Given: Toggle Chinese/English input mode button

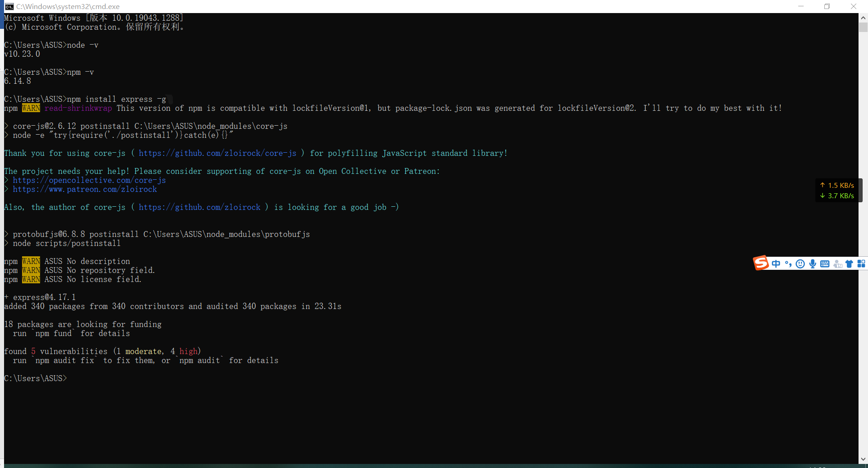Looking at the screenshot, I should click(x=776, y=264).
